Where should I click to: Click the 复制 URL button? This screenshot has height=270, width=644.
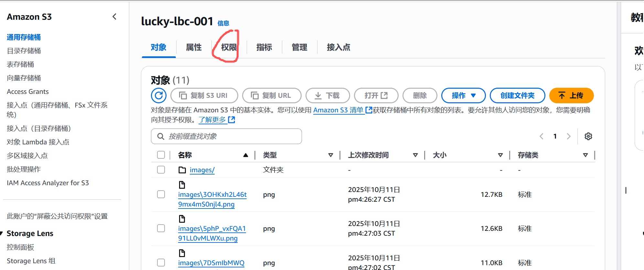272,96
